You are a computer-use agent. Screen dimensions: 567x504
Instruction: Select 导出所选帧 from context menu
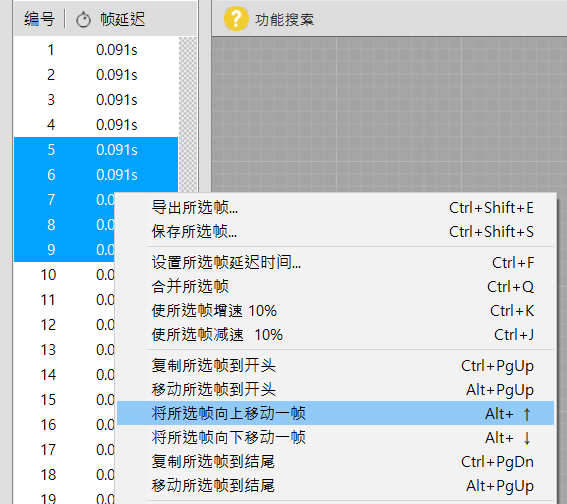pos(335,208)
